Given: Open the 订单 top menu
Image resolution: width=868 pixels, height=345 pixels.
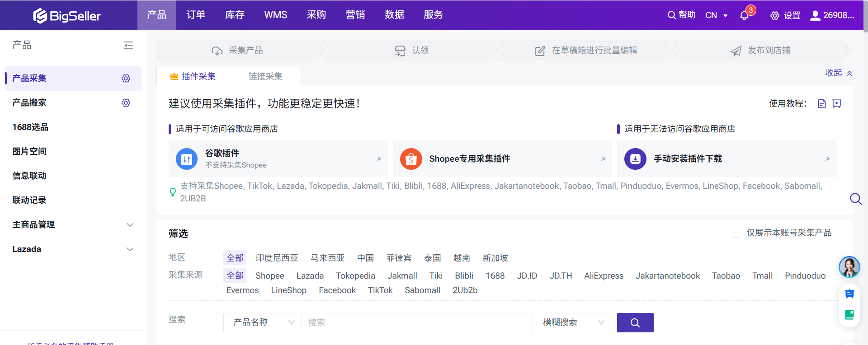Looking at the screenshot, I should tap(196, 15).
